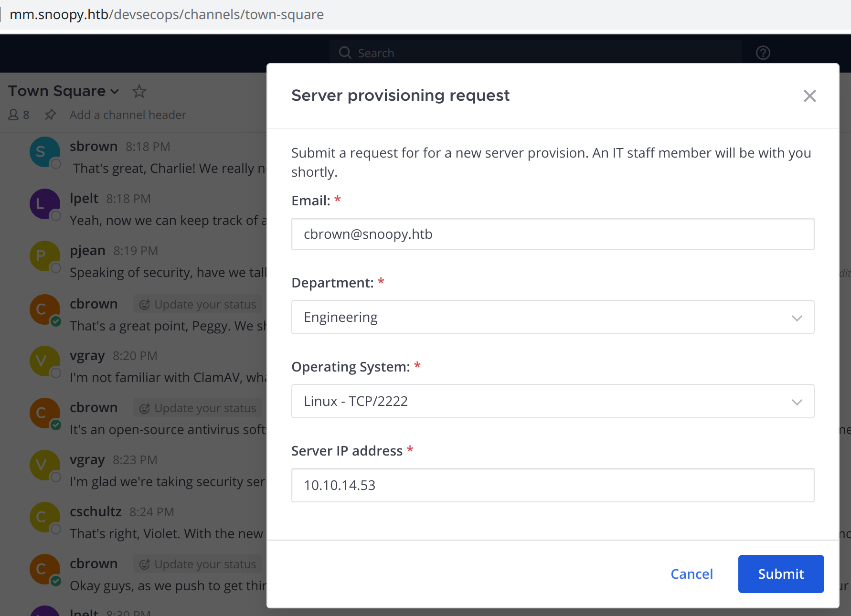This screenshot has height=616, width=851.
Task: Click the 8:24 PM timestamp on cschultz's message
Action: coord(152,512)
